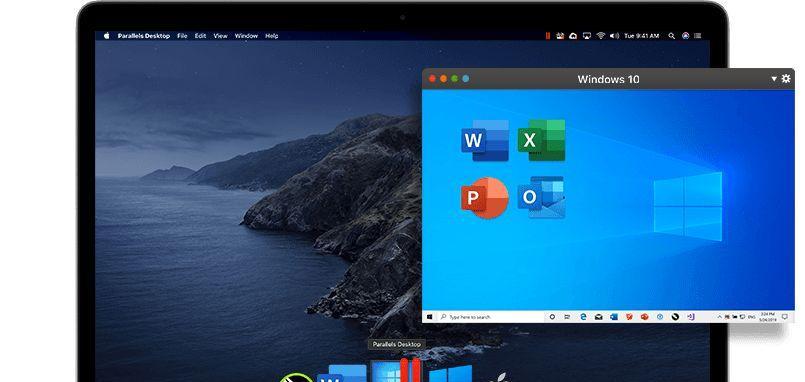The width and height of the screenshot is (805, 382).
Task: Open the volume control in menu bar
Action: pos(615,36)
